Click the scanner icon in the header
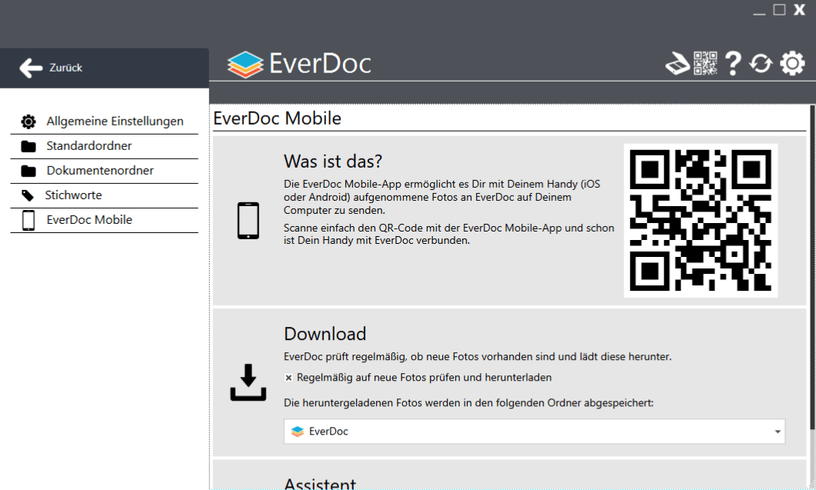The image size is (816, 490). (x=678, y=64)
